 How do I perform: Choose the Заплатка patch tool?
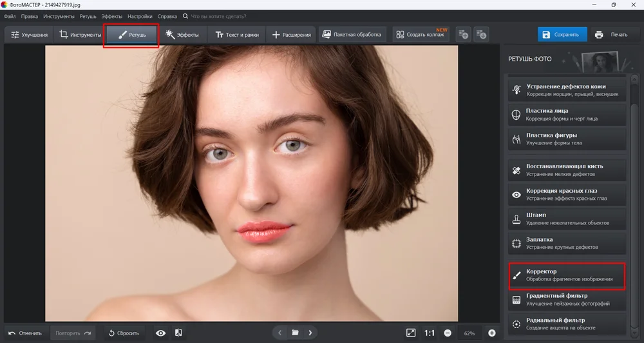coord(567,243)
